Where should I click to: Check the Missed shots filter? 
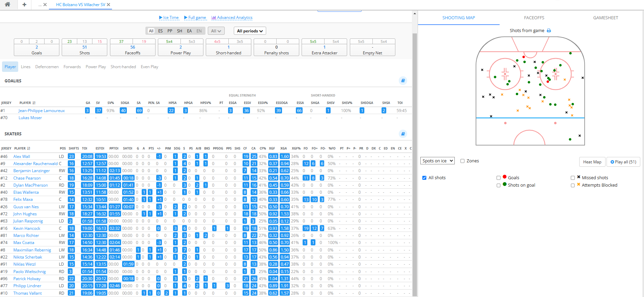(x=572, y=178)
